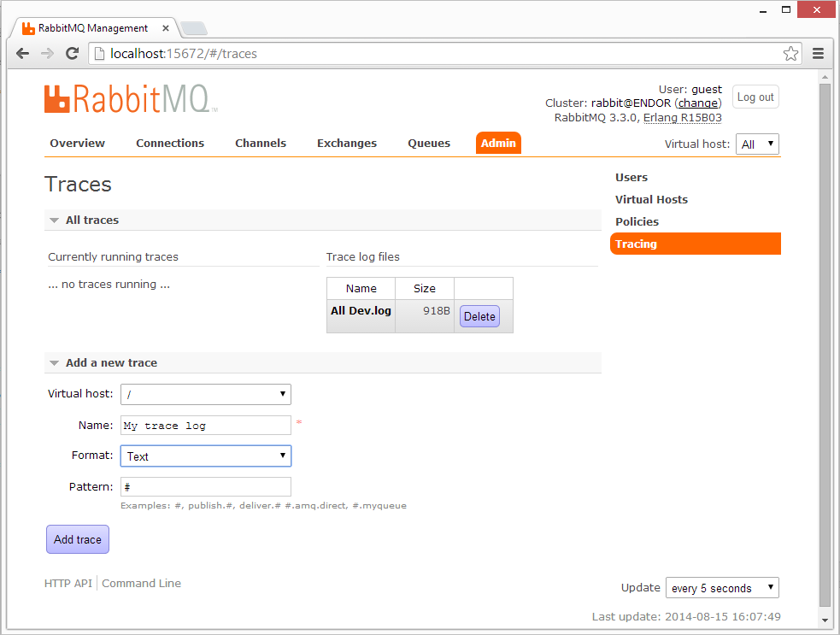This screenshot has height=635, width=840.
Task: Click the Erlang R15B03 version text
Action: [x=683, y=117]
